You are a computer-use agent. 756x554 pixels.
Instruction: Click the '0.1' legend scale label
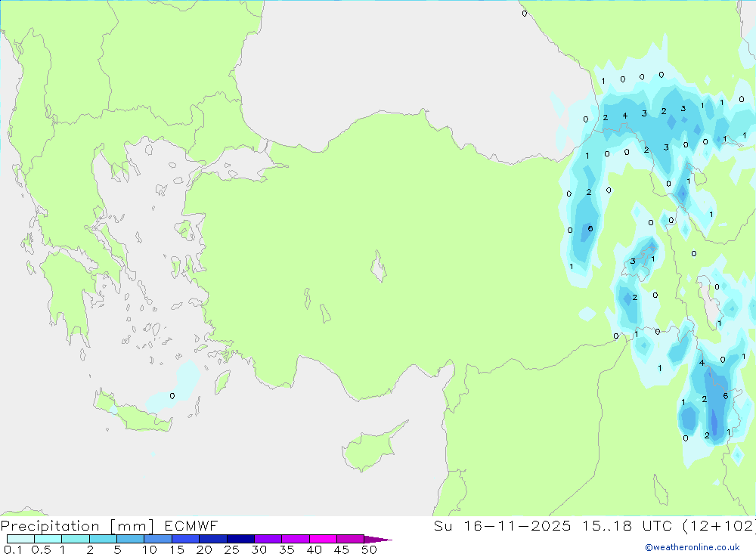point(13,549)
